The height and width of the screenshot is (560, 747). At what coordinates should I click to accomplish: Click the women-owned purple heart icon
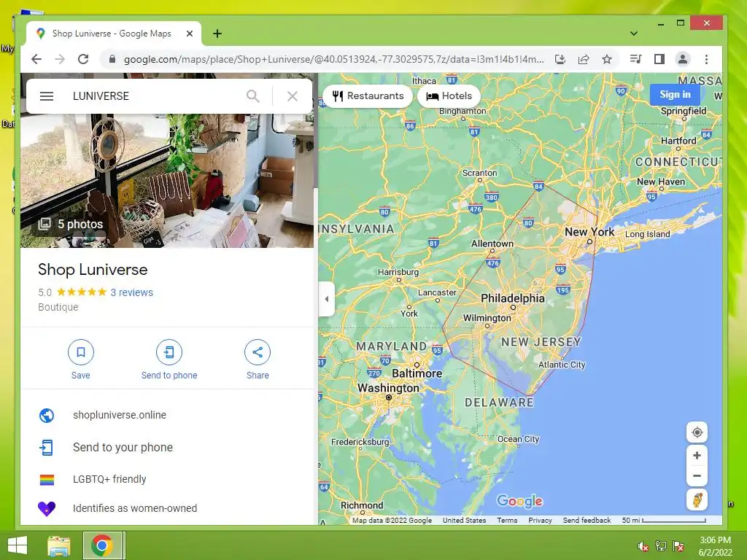click(47, 508)
